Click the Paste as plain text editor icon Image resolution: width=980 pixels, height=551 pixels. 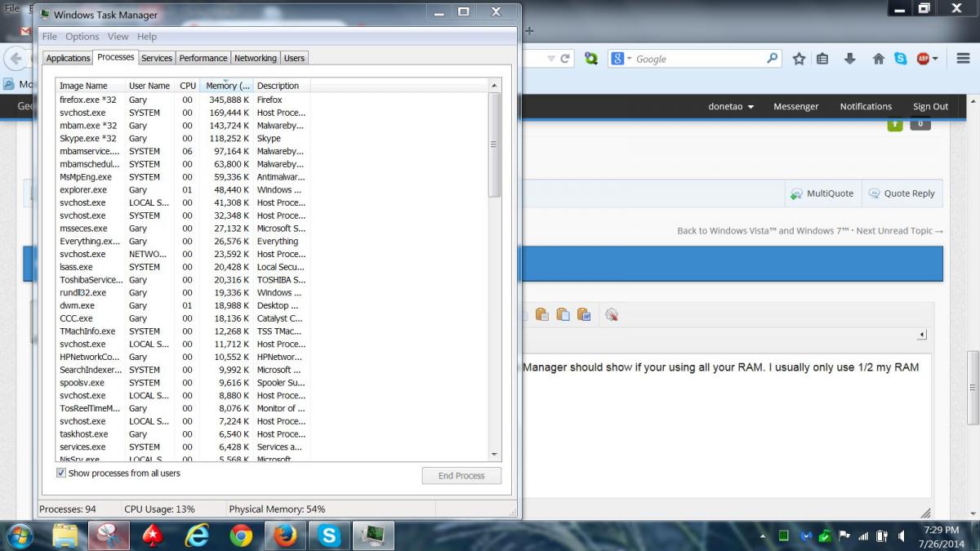tap(563, 314)
